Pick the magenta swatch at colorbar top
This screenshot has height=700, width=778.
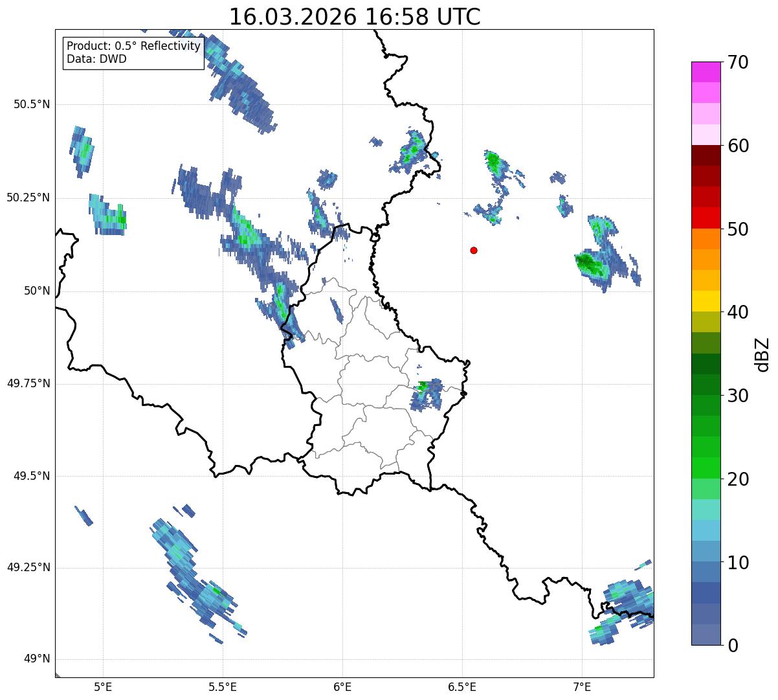tap(706, 72)
